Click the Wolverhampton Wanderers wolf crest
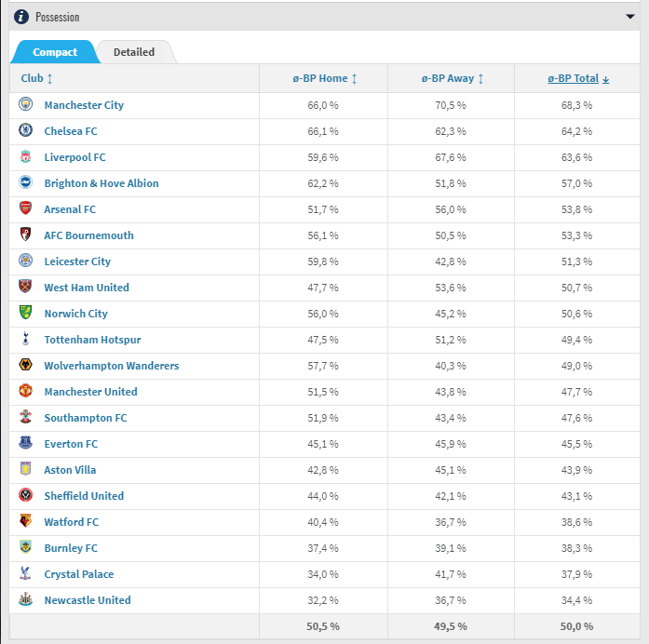 [x=26, y=365]
